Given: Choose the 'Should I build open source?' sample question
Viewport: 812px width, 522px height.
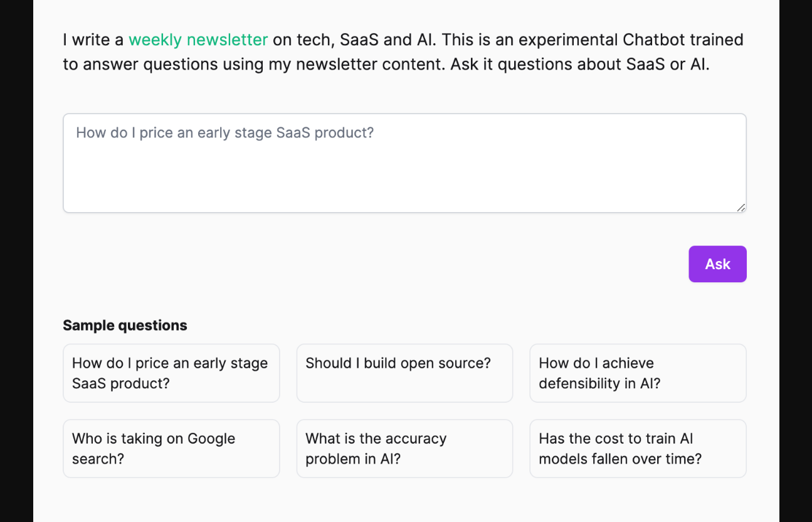Looking at the screenshot, I should (404, 373).
